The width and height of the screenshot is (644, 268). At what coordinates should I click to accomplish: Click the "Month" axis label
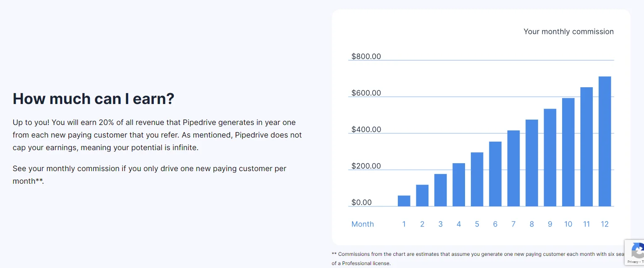click(363, 224)
